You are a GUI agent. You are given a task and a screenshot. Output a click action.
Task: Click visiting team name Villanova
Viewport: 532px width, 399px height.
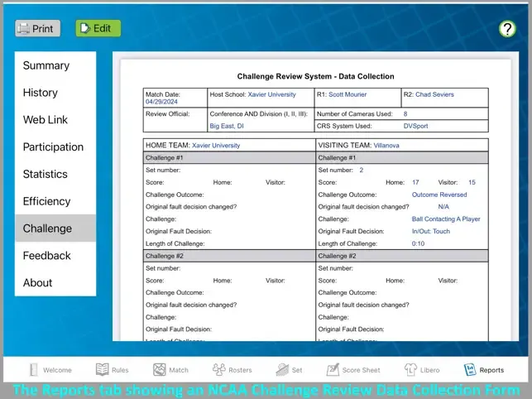pos(386,146)
